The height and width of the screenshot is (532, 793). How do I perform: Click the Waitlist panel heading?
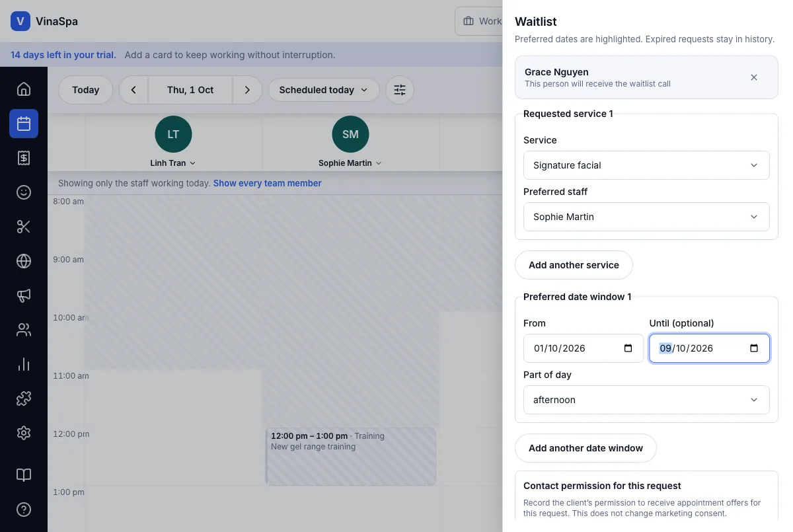tap(537, 22)
